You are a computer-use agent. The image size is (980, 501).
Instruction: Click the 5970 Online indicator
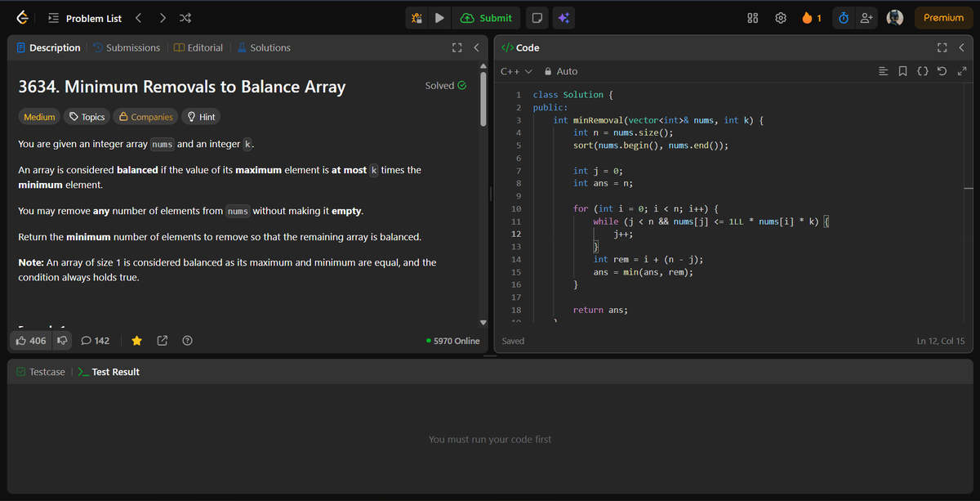pyautogui.click(x=453, y=341)
